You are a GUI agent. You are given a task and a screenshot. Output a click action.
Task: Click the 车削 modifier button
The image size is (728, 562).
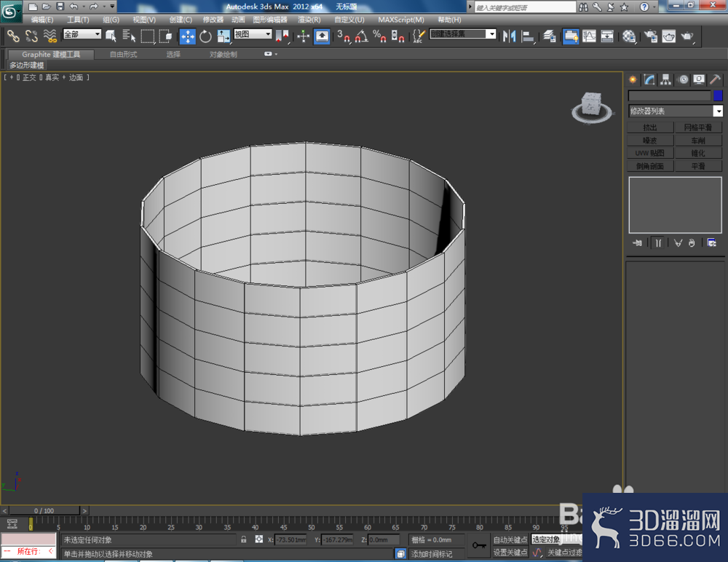[x=698, y=140]
